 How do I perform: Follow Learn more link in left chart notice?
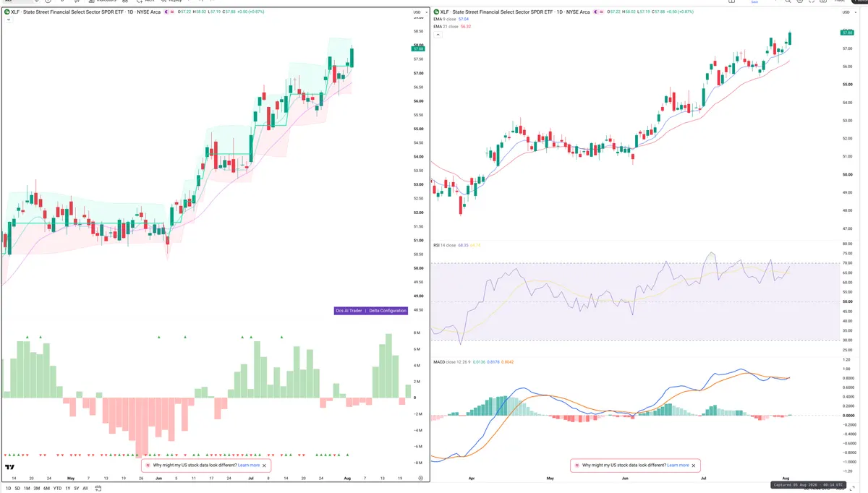(249, 466)
